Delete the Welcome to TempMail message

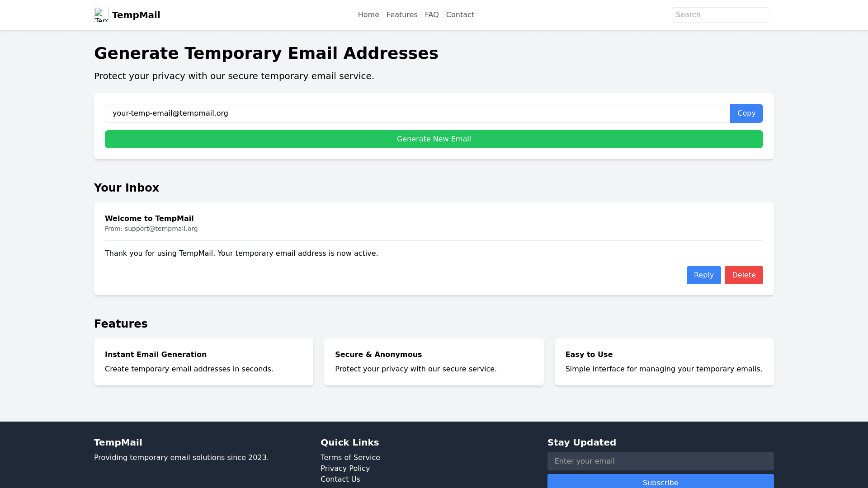coord(743,275)
